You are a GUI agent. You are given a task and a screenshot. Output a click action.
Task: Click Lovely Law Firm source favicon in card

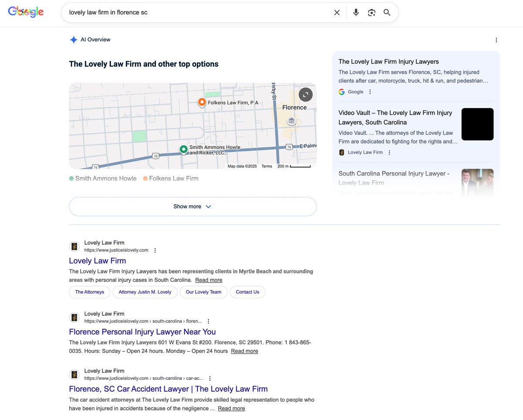[342, 152]
